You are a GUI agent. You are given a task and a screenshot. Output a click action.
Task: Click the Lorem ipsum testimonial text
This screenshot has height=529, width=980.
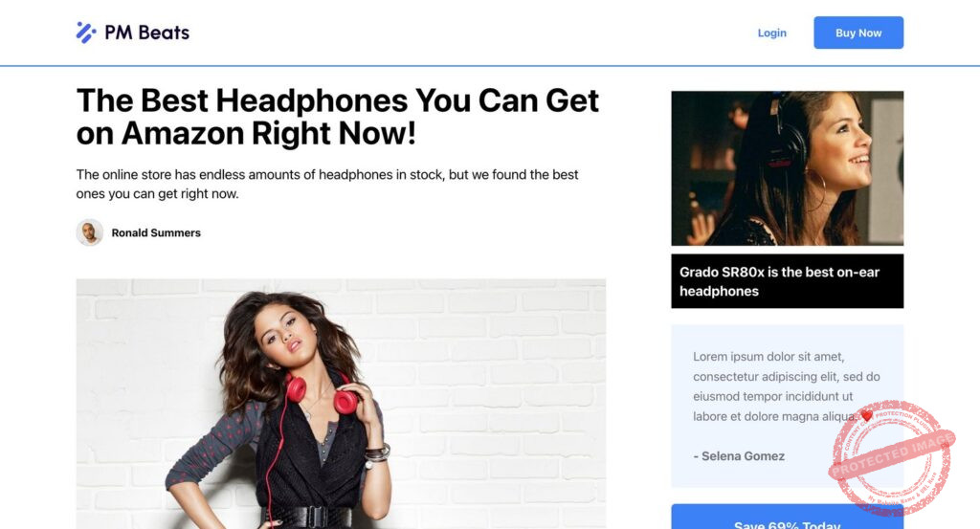[x=787, y=386]
